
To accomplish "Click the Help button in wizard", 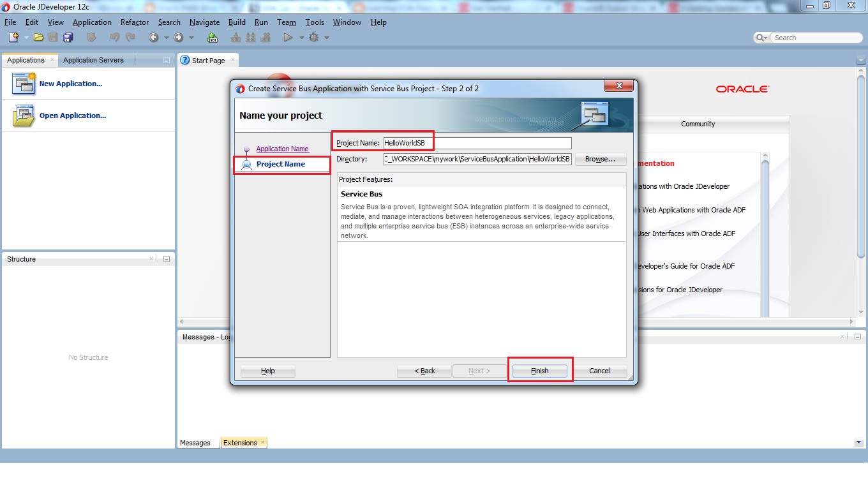I will (x=268, y=371).
